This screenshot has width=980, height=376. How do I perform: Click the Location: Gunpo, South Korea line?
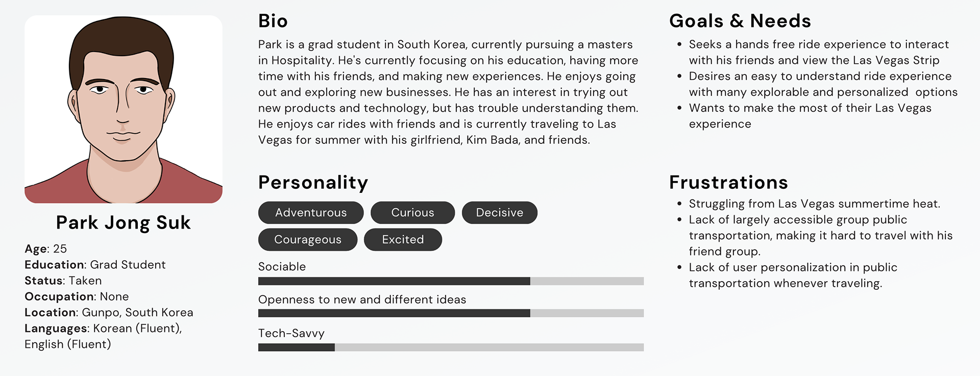coord(109,313)
